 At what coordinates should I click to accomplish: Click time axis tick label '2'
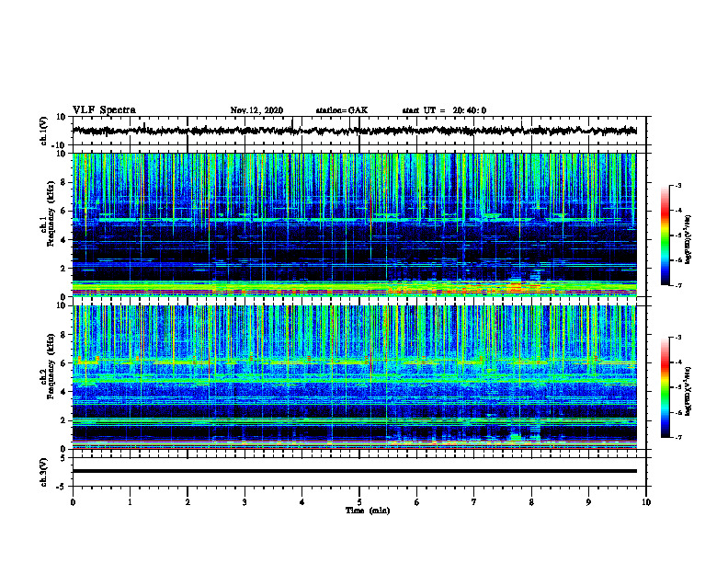188,502
